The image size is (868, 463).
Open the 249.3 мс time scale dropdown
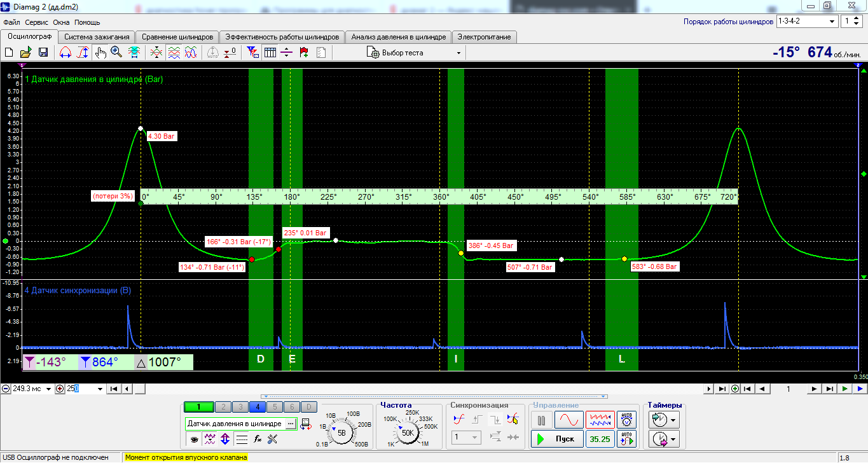(x=49, y=389)
